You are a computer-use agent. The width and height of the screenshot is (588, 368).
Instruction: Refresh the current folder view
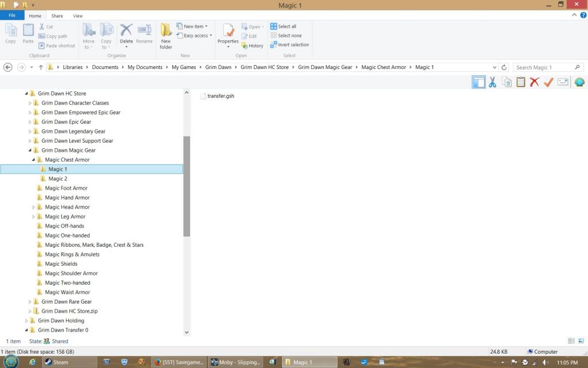click(x=504, y=67)
